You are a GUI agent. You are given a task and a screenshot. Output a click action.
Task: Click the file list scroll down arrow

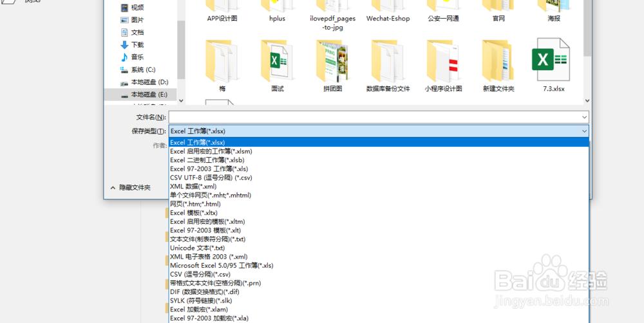587,100
